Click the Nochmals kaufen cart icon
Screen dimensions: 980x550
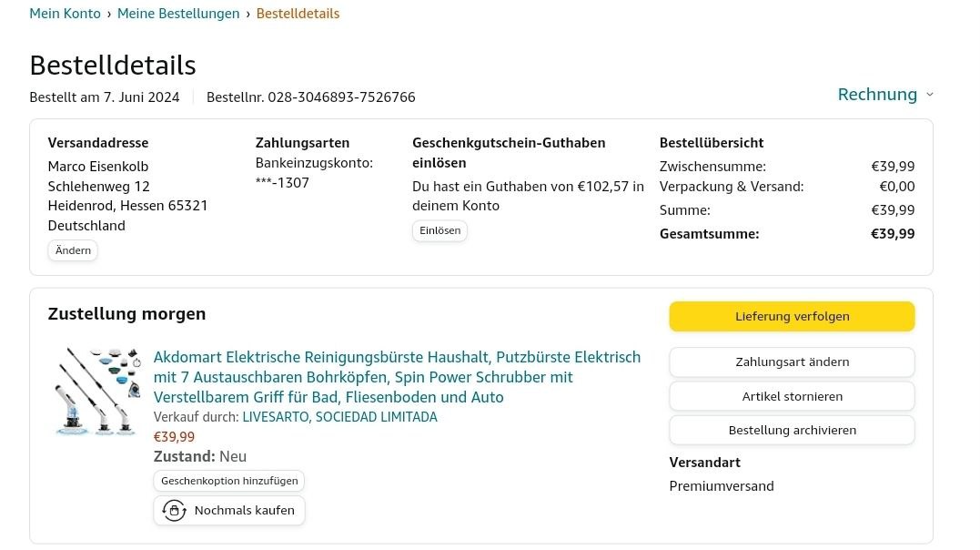[174, 511]
